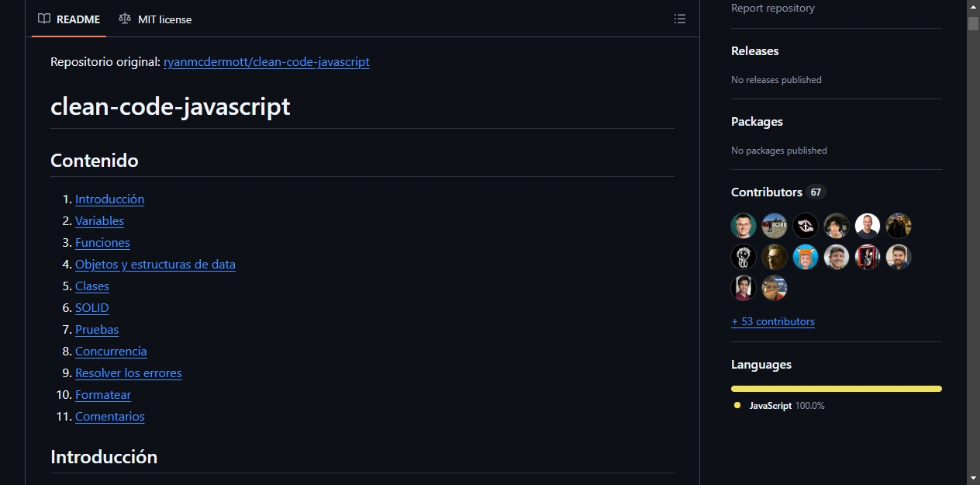Open contributor avatar with teal background and glasses
Image resolution: width=980 pixels, height=485 pixels.
click(744, 226)
